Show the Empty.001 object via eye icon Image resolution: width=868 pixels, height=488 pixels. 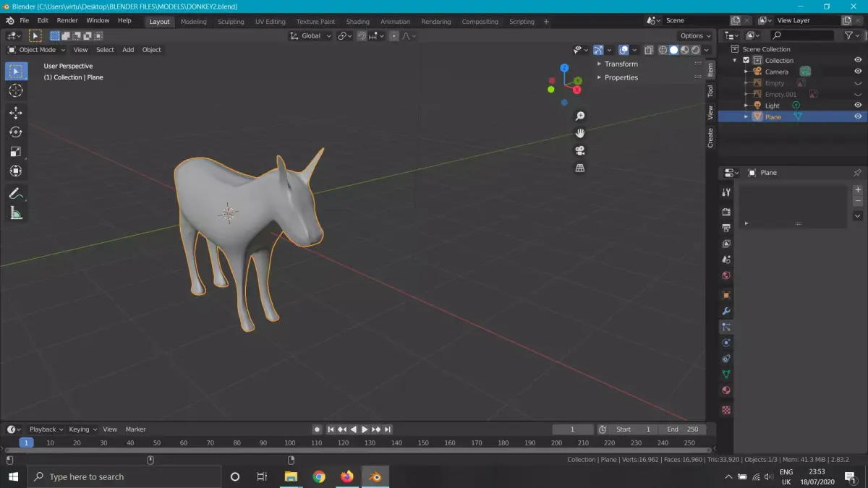[x=858, y=94]
